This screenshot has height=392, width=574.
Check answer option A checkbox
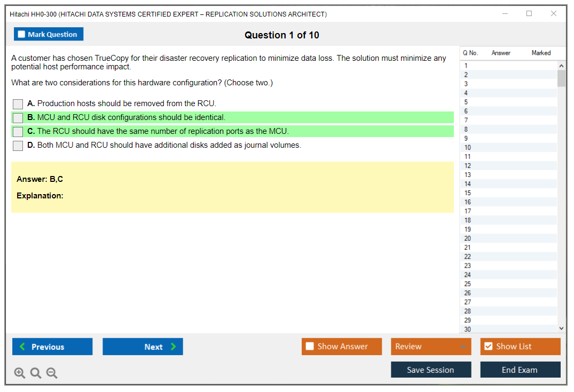[x=18, y=104]
